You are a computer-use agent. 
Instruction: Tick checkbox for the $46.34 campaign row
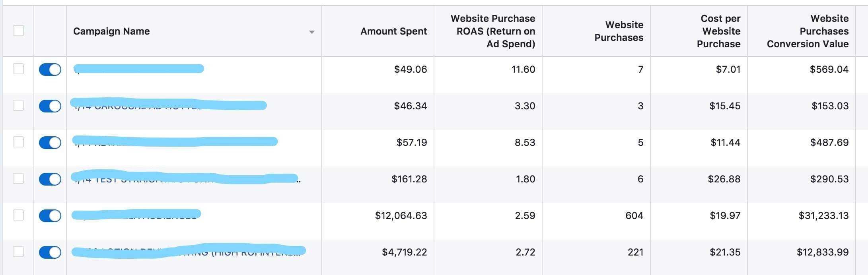click(x=18, y=105)
